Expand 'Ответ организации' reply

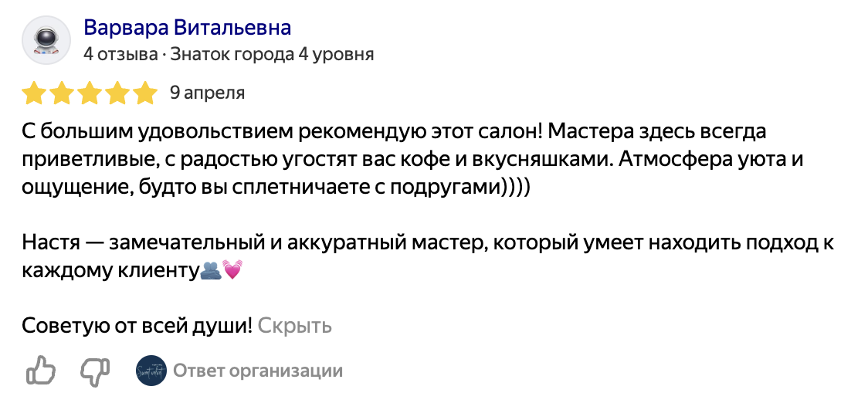tap(258, 370)
